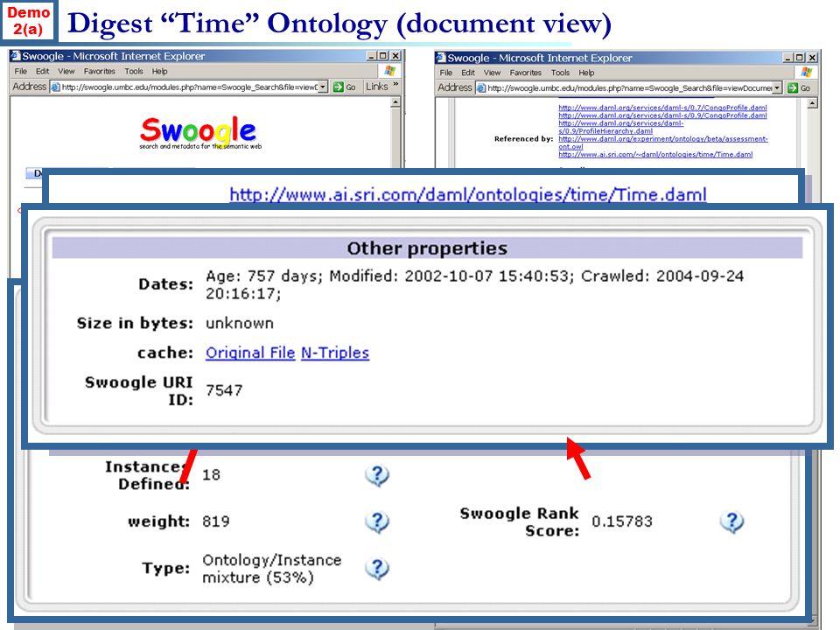Open the ~daml/ontologies/time/Time.daml link
Screen dimensions: 840x630
coord(655,154)
